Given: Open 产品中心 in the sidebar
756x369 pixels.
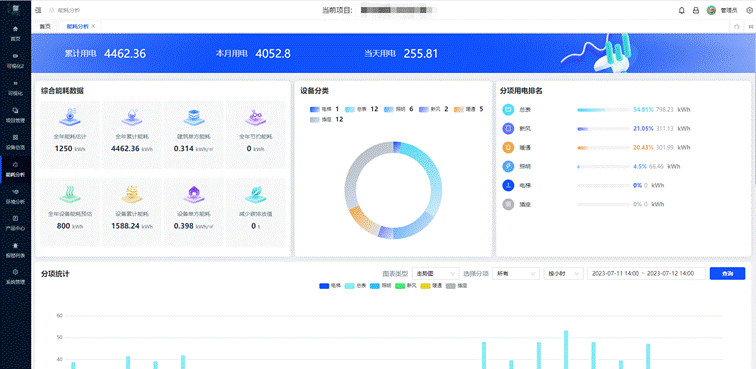Looking at the screenshot, I should [15, 223].
